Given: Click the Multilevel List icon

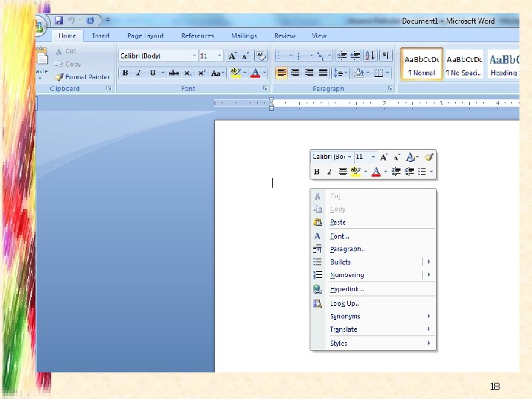Looking at the screenshot, I should point(320,55).
